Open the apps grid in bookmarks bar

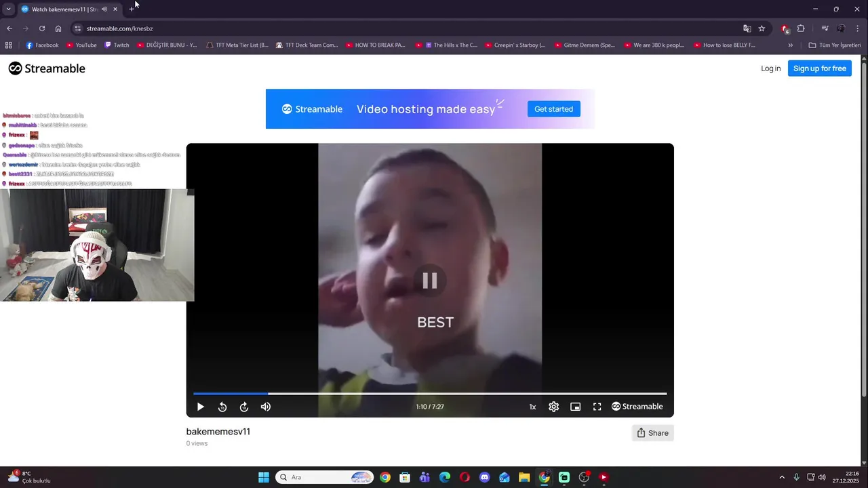coord(9,45)
